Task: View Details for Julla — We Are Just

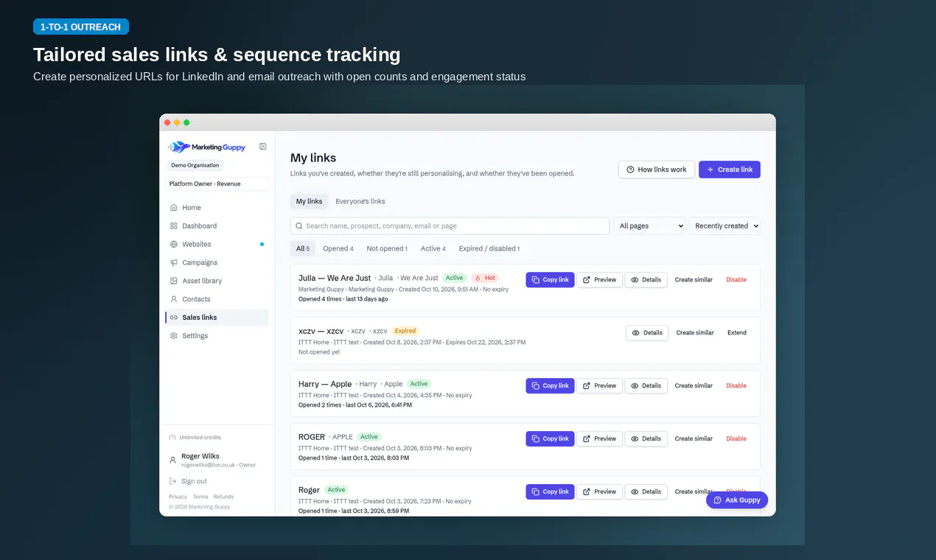Action: click(646, 280)
